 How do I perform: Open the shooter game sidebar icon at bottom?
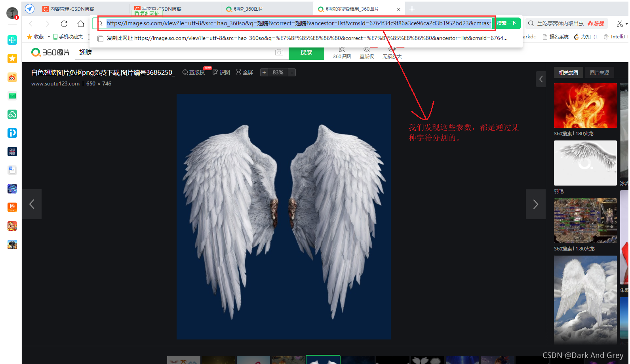(12, 245)
